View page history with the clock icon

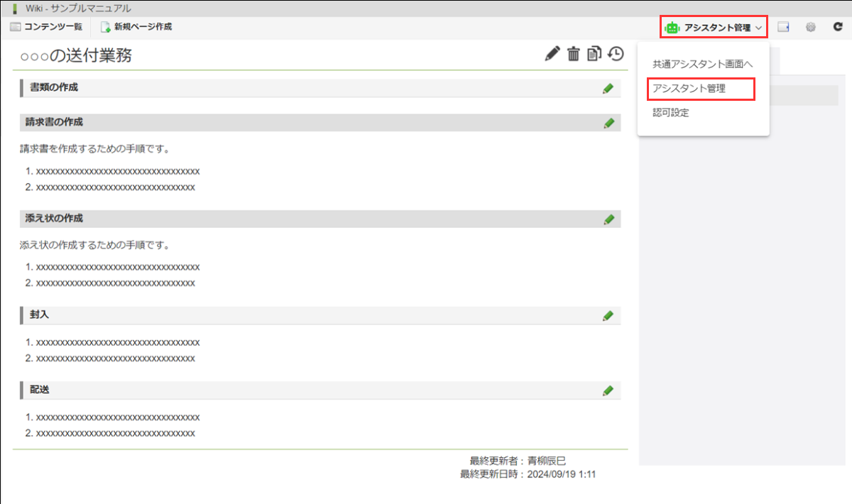click(x=616, y=54)
